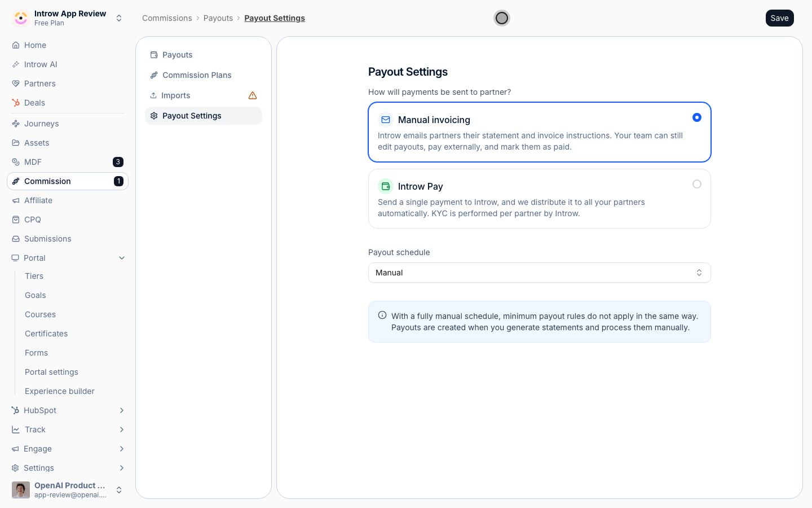Click the Submissions inbox icon

16,239
